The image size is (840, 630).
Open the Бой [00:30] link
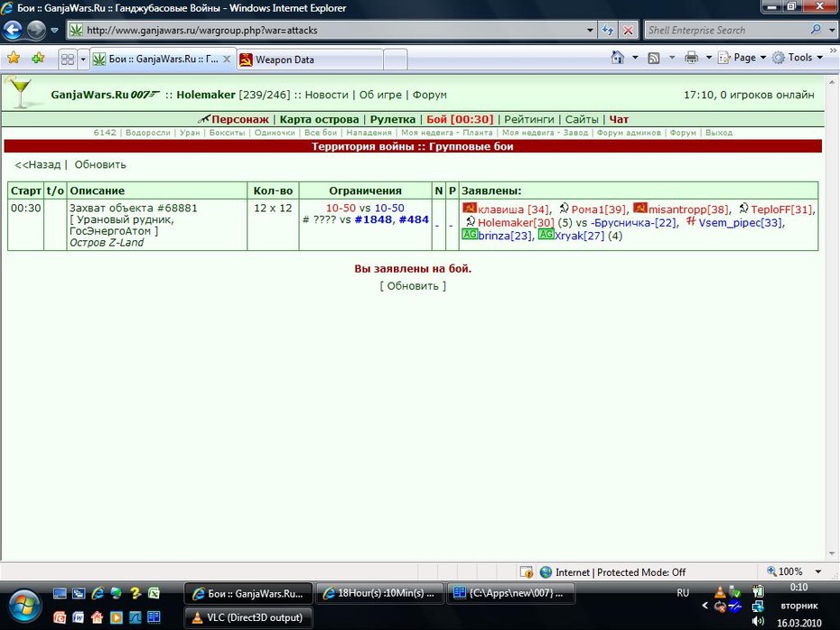[460, 119]
